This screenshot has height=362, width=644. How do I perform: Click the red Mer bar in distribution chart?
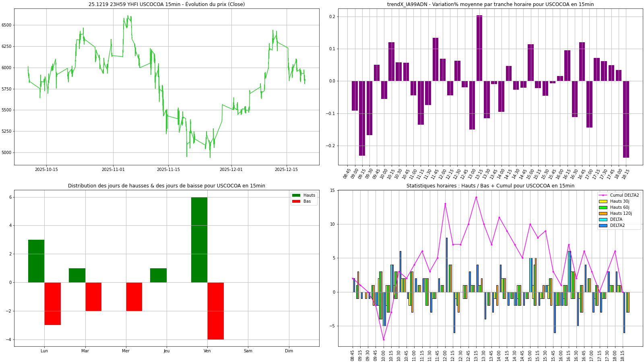[x=134, y=296]
